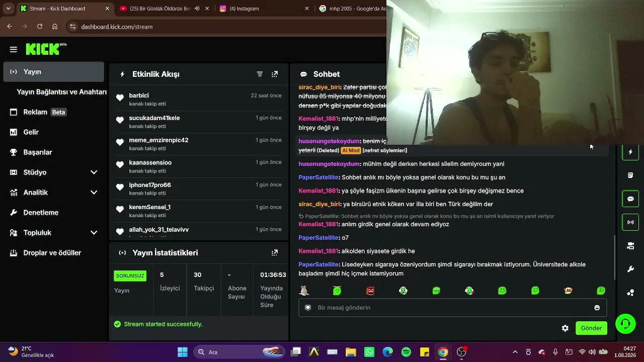The width and height of the screenshot is (644, 362).
Task: Click the address bar URL dashboard.kick.com/stream
Action: click(117, 27)
